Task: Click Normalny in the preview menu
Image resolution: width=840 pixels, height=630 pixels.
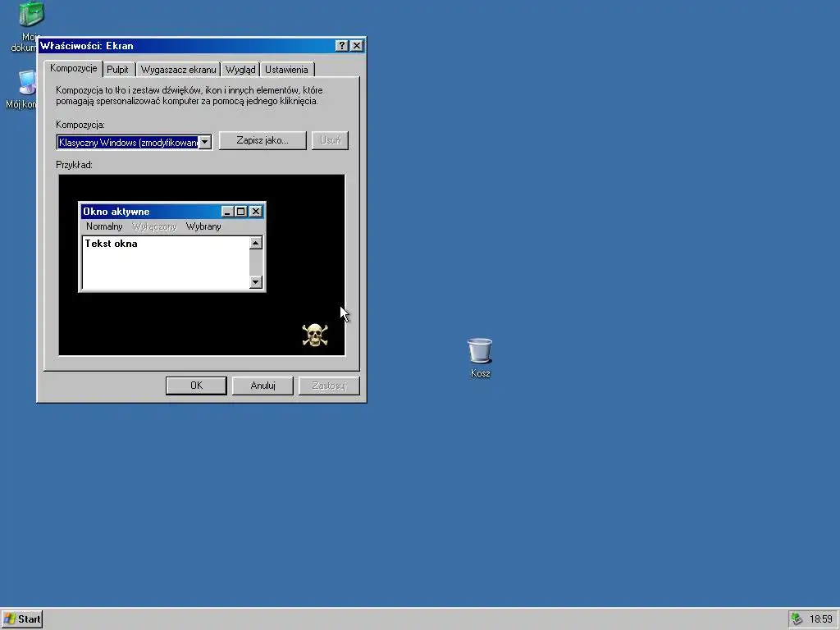Action: tap(104, 226)
